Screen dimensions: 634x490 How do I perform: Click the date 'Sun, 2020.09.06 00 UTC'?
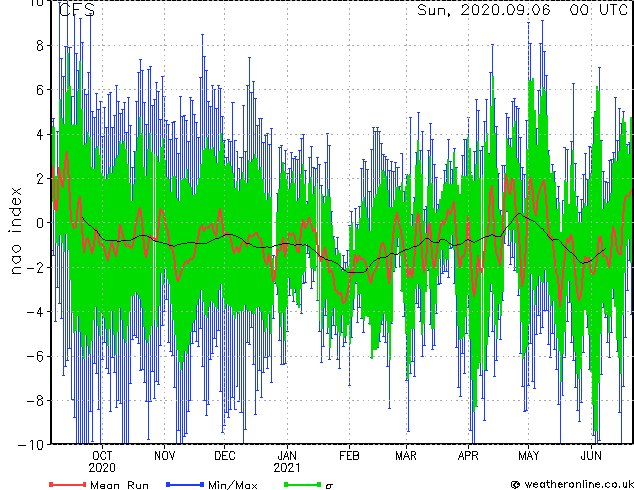click(x=522, y=10)
